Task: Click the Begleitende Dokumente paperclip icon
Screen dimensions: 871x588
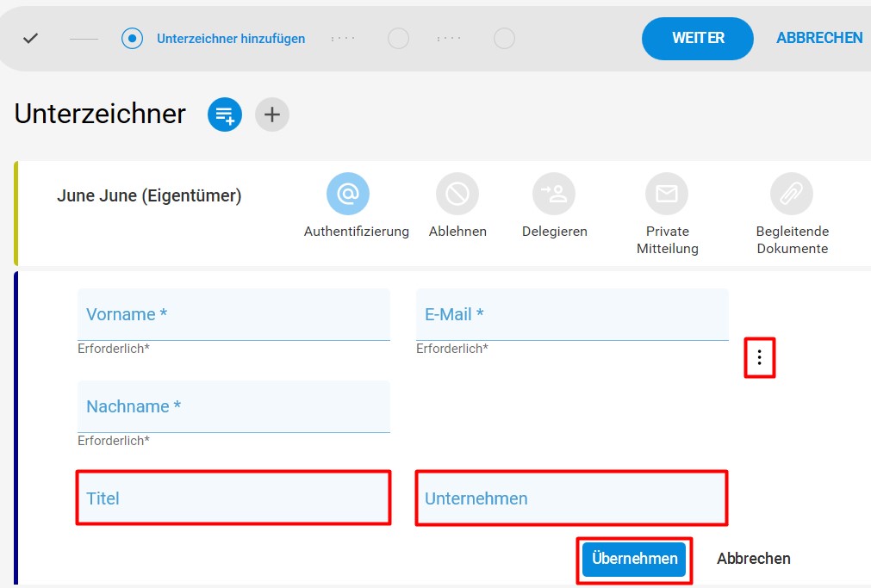Action: [792, 194]
